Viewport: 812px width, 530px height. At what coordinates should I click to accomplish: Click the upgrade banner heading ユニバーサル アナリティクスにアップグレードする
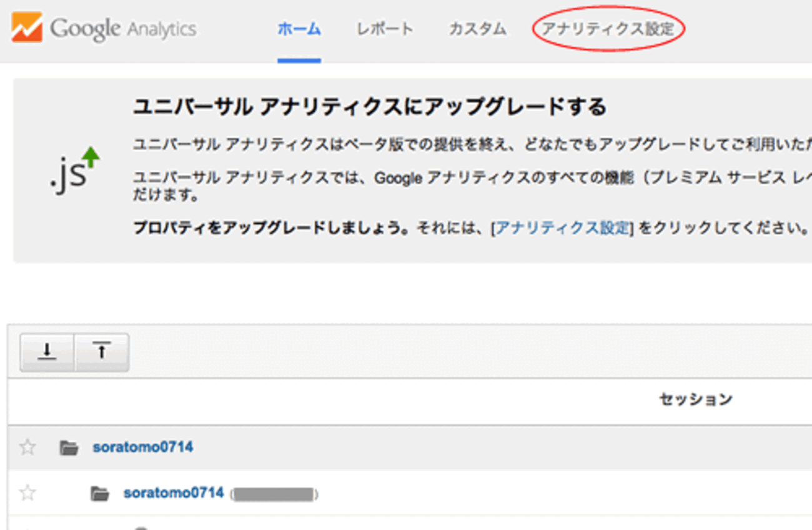click(x=369, y=107)
